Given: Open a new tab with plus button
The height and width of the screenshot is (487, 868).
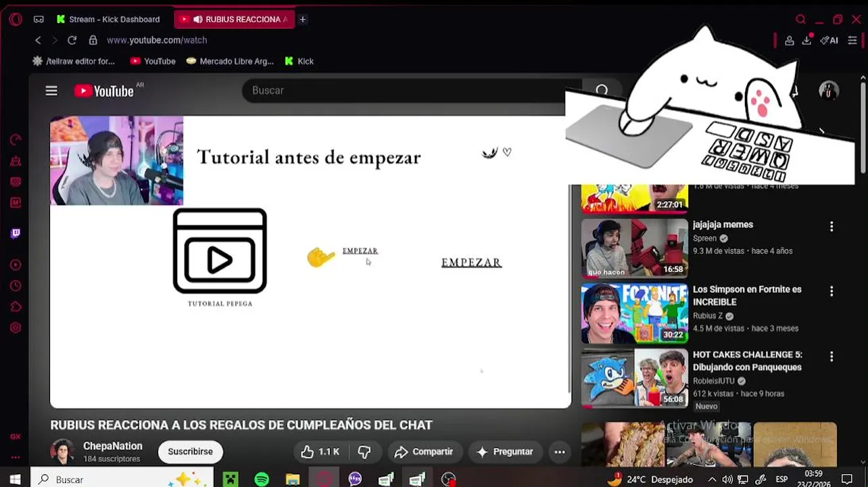Looking at the screenshot, I should coord(303,19).
